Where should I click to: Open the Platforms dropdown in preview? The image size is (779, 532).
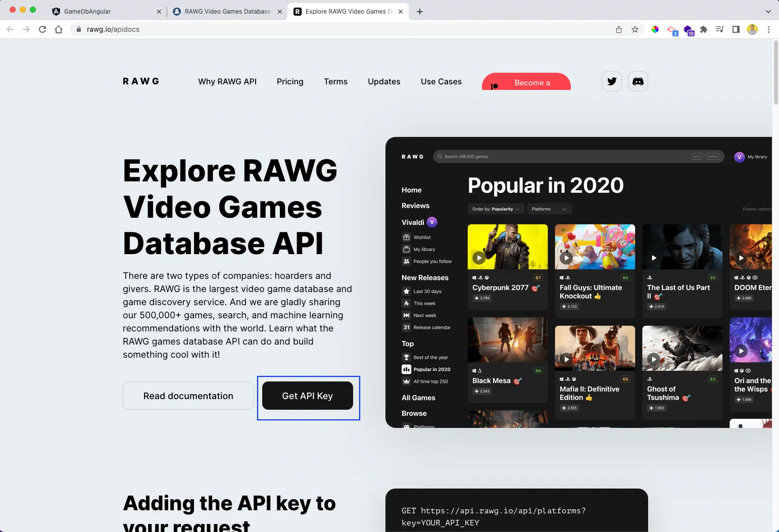tap(549, 209)
